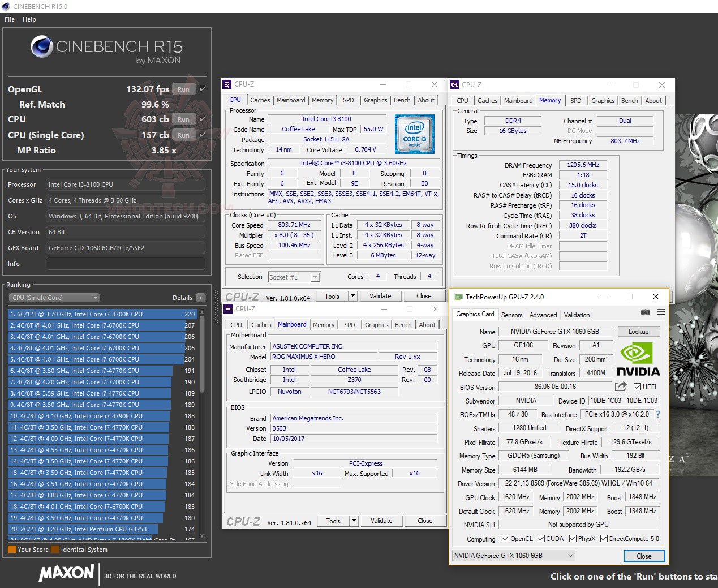The image size is (718, 588).
Task: Run the CPU benchmark
Action: [x=184, y=119]
